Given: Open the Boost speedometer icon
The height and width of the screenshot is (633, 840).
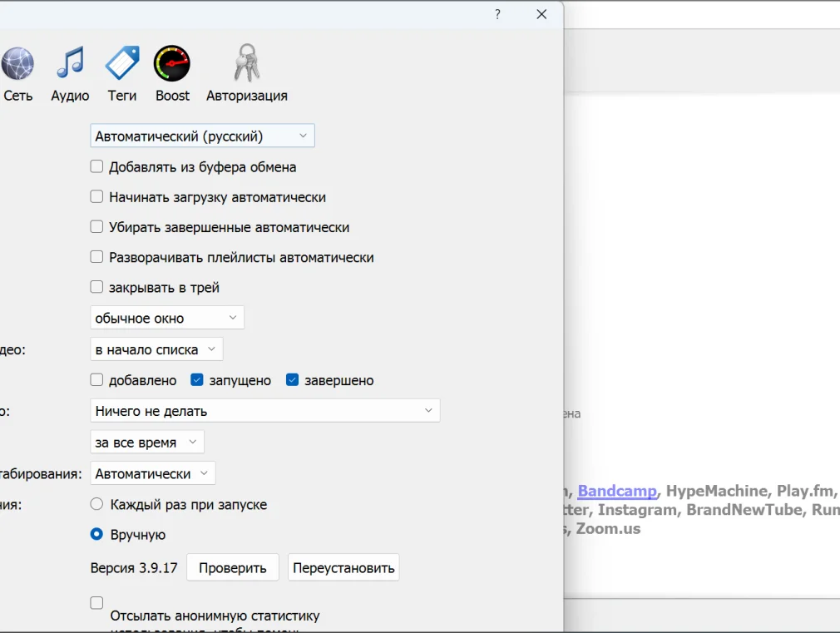Looking at the screenshot, I should (x=172, y=65).
